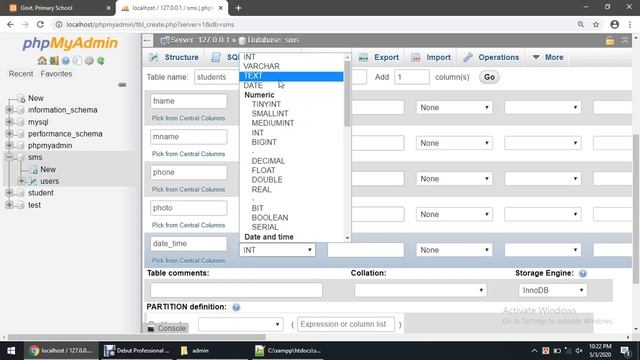
Task: Open the Structure tab
Action: click(174, 58)
